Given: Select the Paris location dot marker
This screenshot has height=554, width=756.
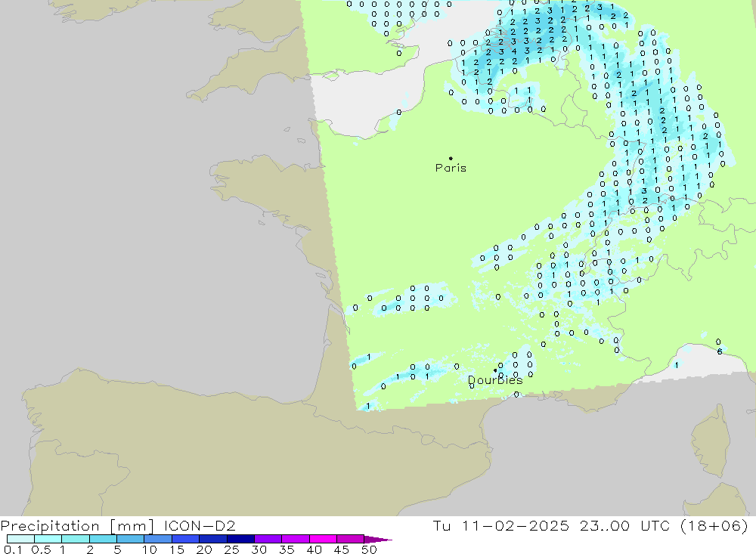Looking at the screenshot, I should [x=451, y=158].
